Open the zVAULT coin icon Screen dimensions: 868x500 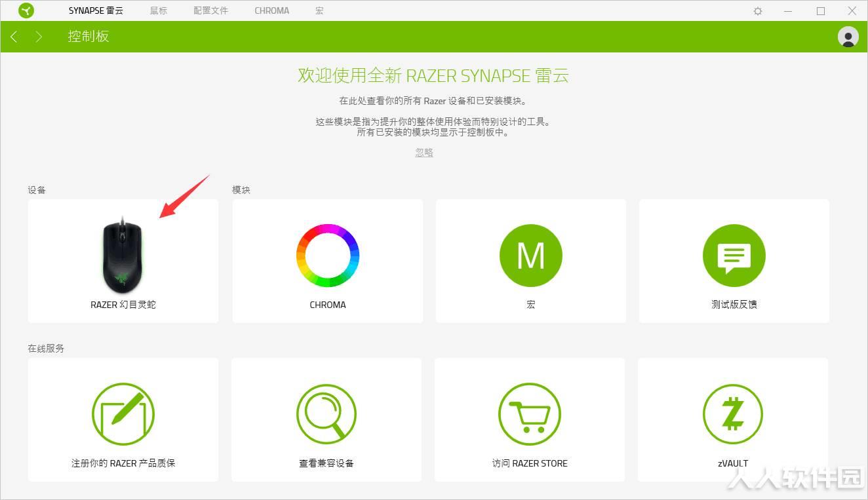tap(733, 414)
